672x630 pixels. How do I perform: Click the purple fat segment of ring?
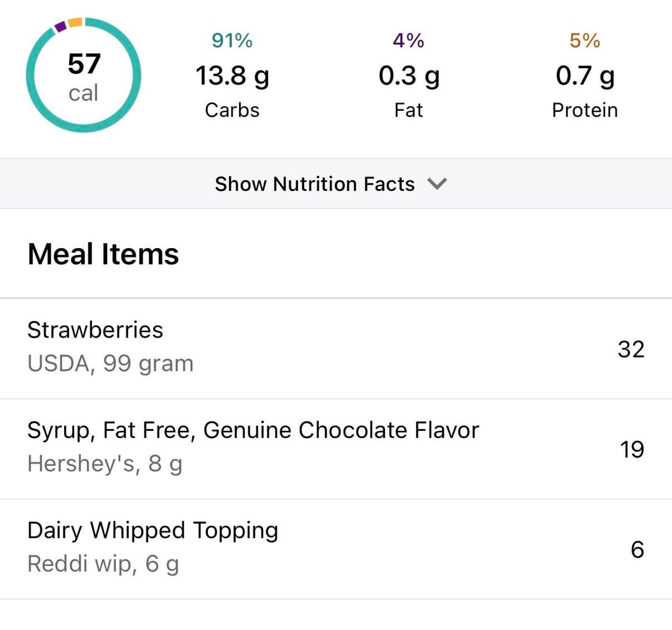pyautogui.click(x=60, y=27)
